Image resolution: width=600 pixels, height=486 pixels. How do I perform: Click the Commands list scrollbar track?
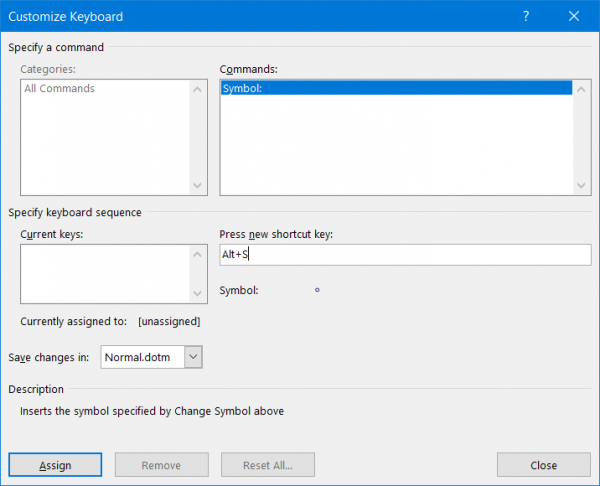point(582,135)
